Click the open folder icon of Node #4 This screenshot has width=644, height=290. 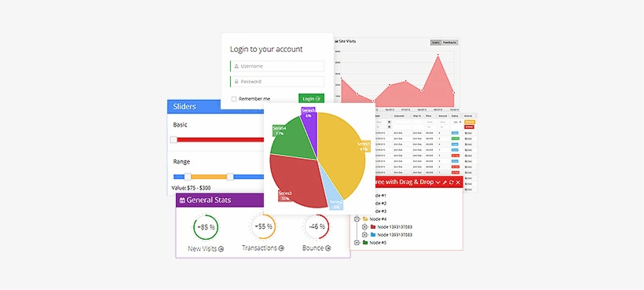365,219
